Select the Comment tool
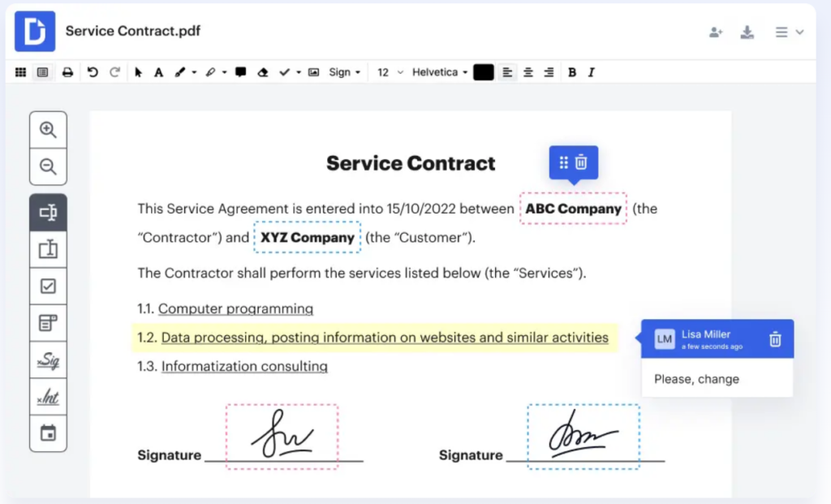Viewport: 831px width, 504px height. pos(240,71)
